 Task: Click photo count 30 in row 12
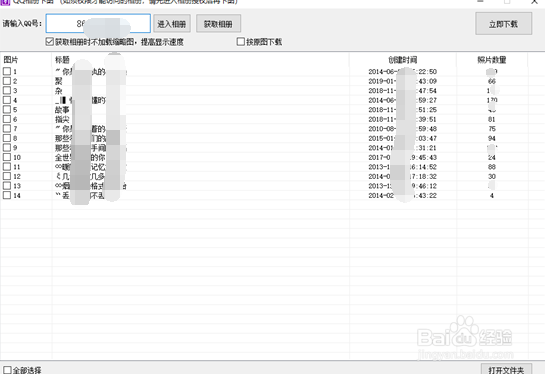(492, 177)
